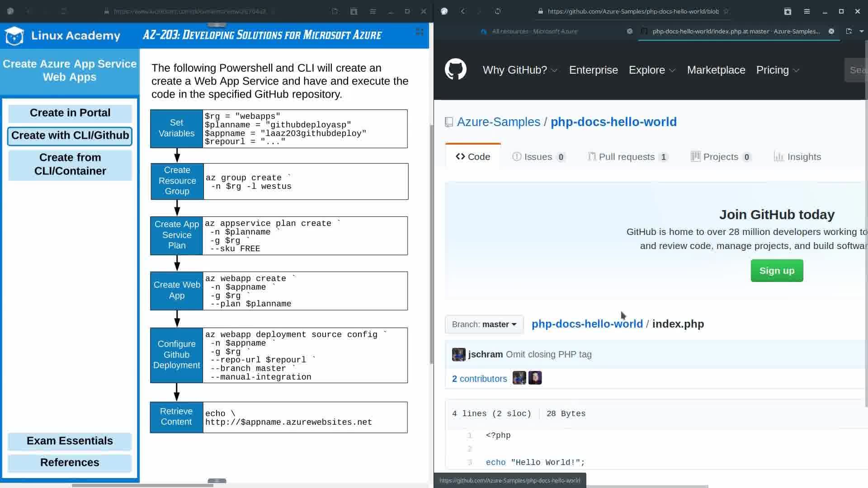868x488 pixels.
Task: Open the Branch: master selector
Action: (484, 324)
